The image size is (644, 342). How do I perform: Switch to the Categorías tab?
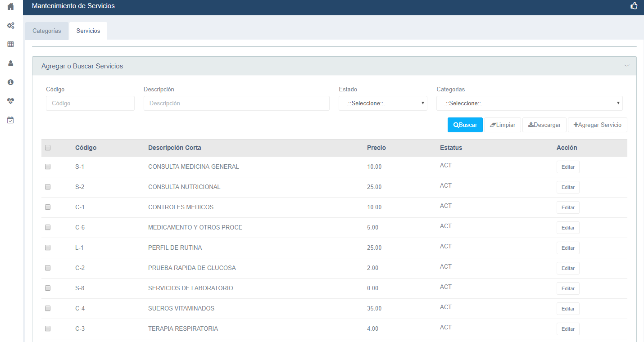tap(47, 31)
